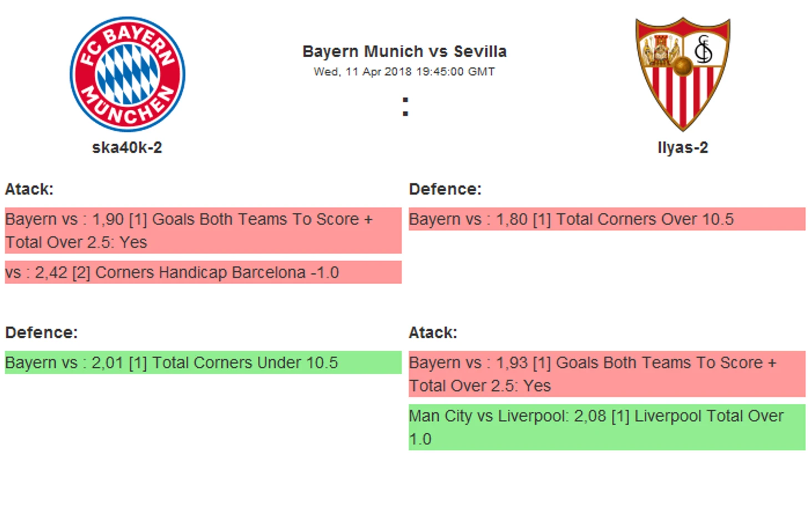Click the score colon between the teams
This screenshot has height=532, width=810.
coord(406,107)
